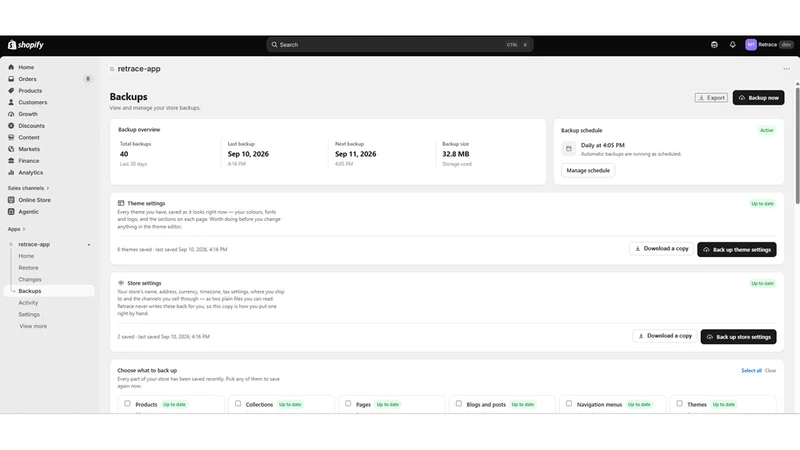The image size is (800, 450).
Task: Click the Store settings gear icon
Action: (x=121, y=283)
